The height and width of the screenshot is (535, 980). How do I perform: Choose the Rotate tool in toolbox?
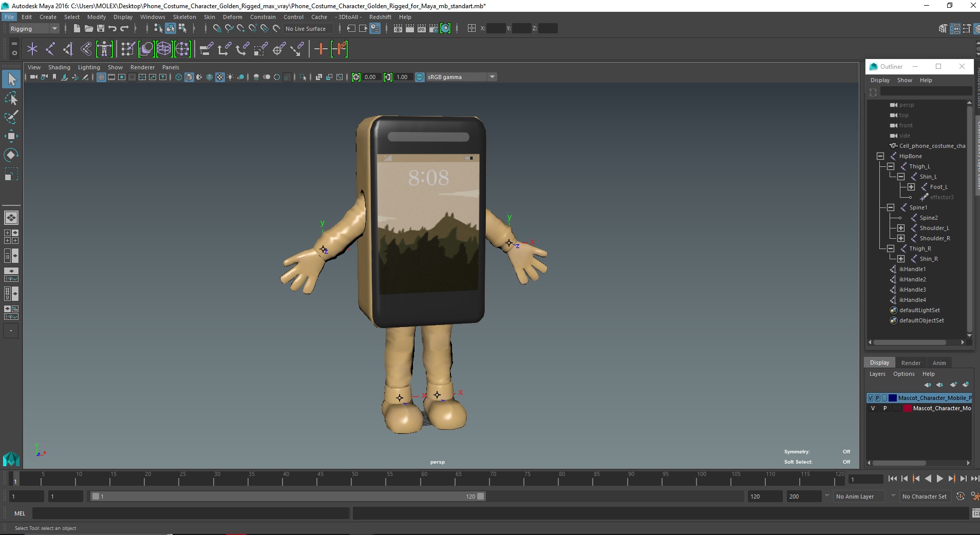pyautogui.click(x=11, y=155)
